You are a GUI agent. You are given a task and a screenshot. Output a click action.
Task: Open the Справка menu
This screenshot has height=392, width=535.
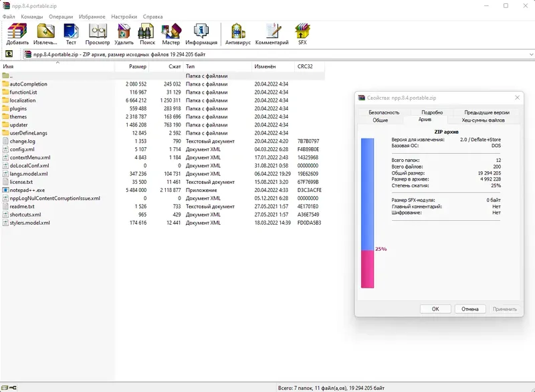(152, 16)
